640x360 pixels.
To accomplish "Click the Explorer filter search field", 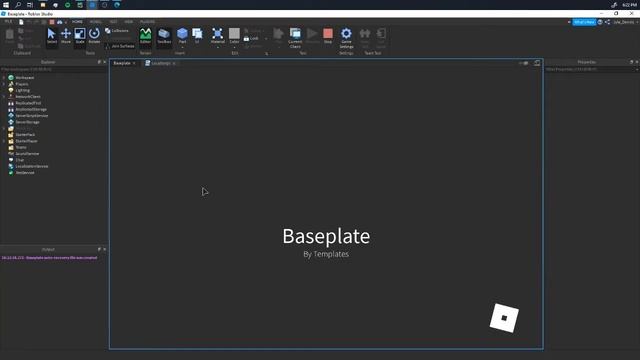I will 53,69.
